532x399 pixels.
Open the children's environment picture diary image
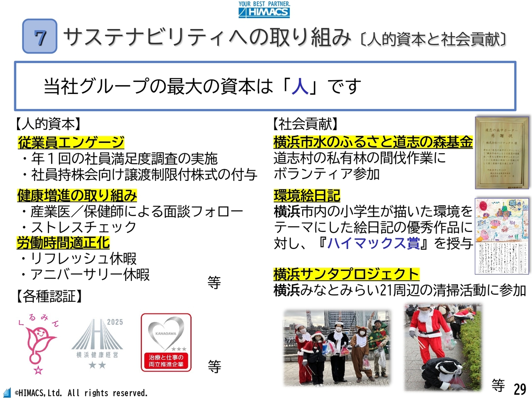click(502, 236)
